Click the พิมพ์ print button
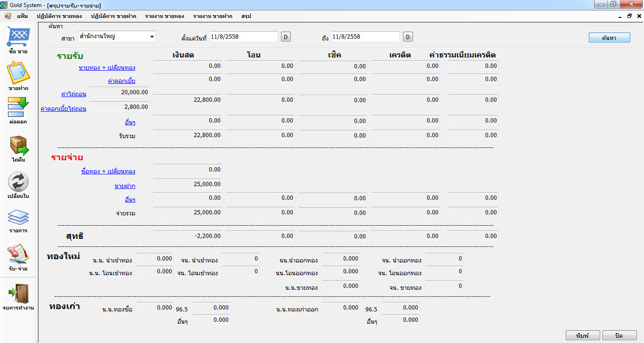Image resolution: width=644 pixels, height=343 pixels. (x=582, y=335)
